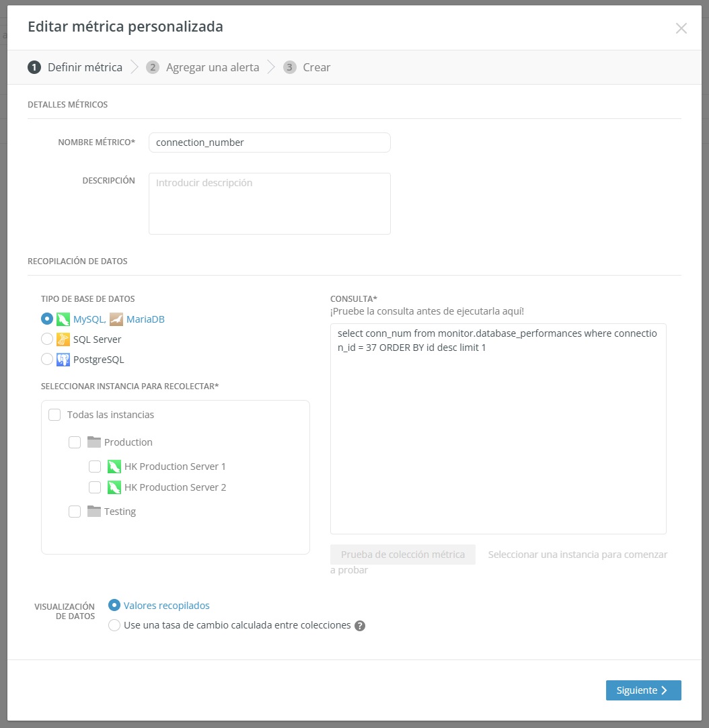Click the MariaDB database icon
This screenshot has width=709, height=728.
pyautogui.click(x=116, y=319)
